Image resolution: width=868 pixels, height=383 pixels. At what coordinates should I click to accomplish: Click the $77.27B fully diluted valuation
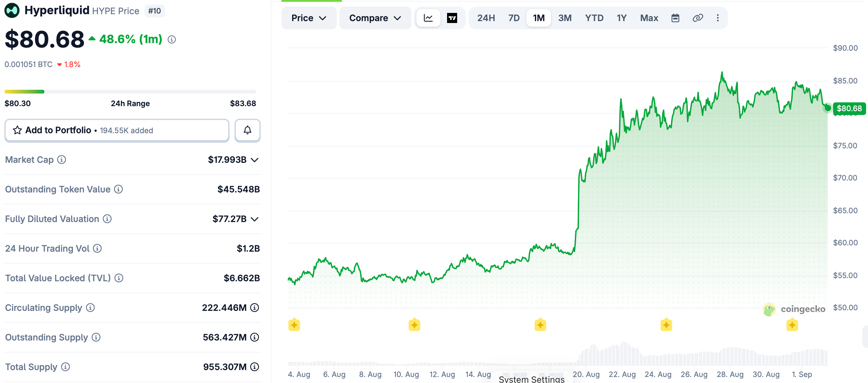click(230, 219)
